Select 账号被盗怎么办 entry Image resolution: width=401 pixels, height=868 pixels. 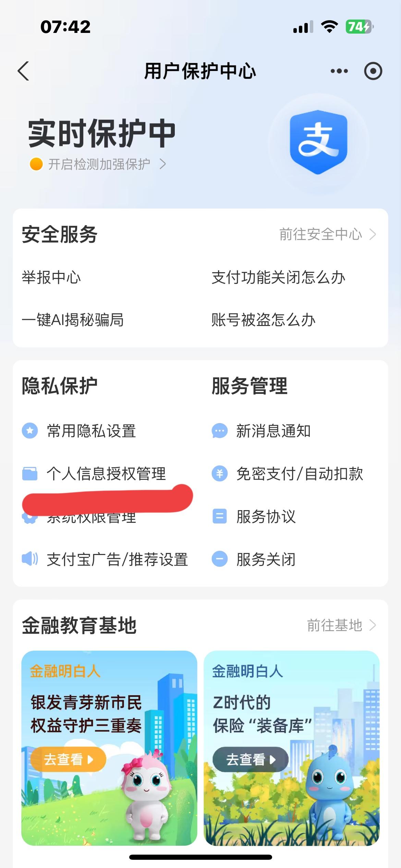point(263,320)
